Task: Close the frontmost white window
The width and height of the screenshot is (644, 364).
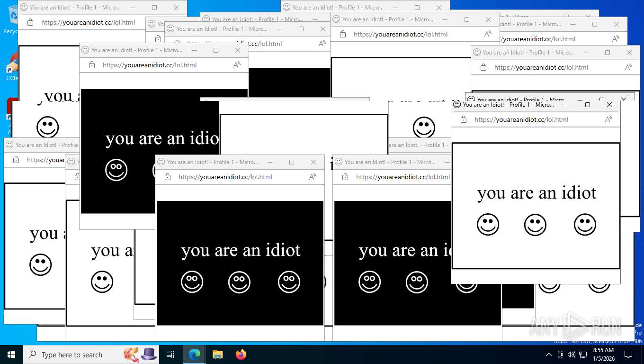Action: [x=609, y=105]
